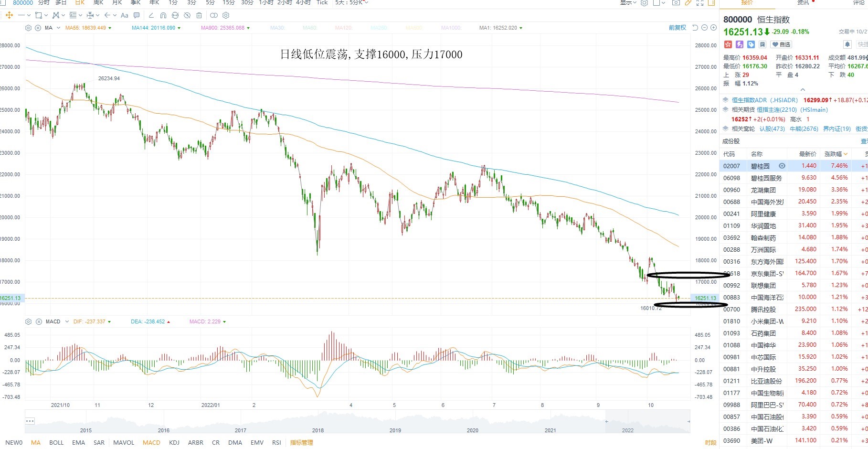This screenshot has width=868, height=449.
Task: Open MA indicator settings gear
Action: pyautogui.click(x=29, y=28)
